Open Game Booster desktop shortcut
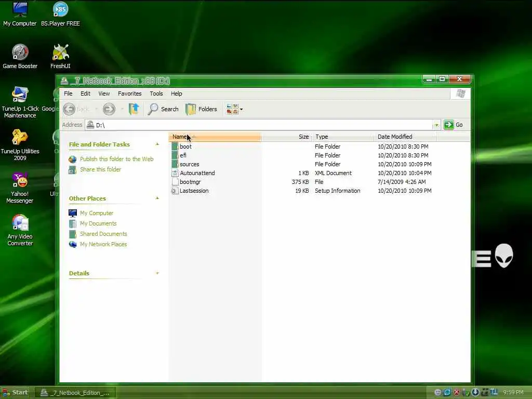This screenshot has width=532, height=399. click(20, 56)
